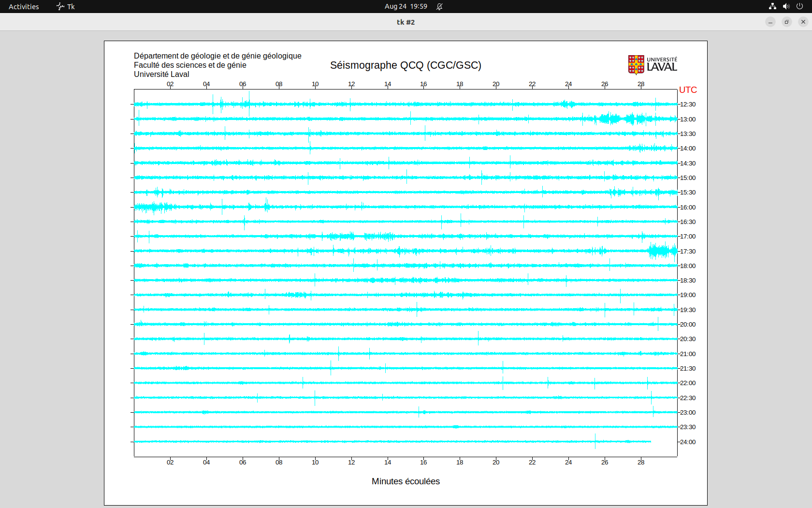The height and width of the screenshot is (508, 812).
Task: Click the large burst ending the 17:30 trace
Action: (662, 251)
